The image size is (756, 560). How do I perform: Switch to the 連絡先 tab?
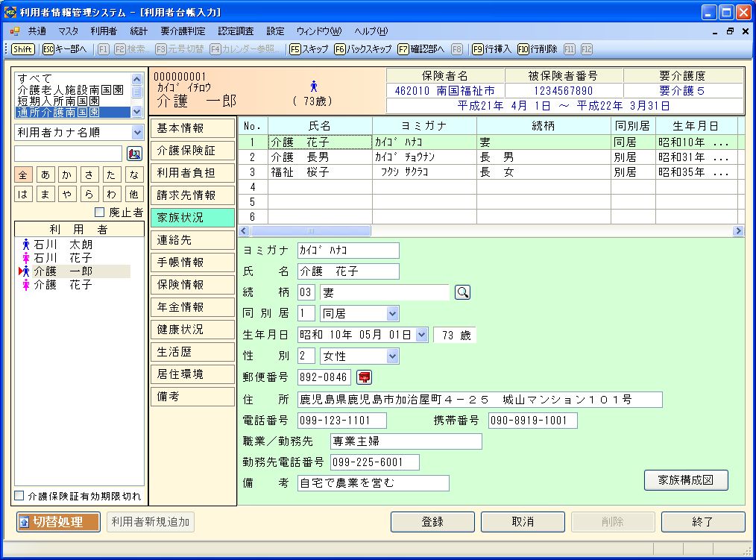tap(192, 240)
